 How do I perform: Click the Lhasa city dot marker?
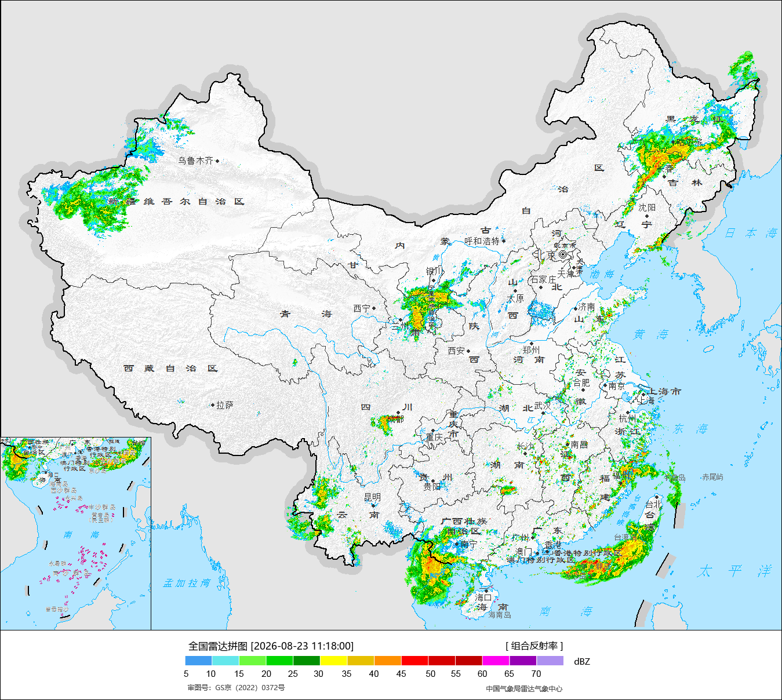coord(213,405)
